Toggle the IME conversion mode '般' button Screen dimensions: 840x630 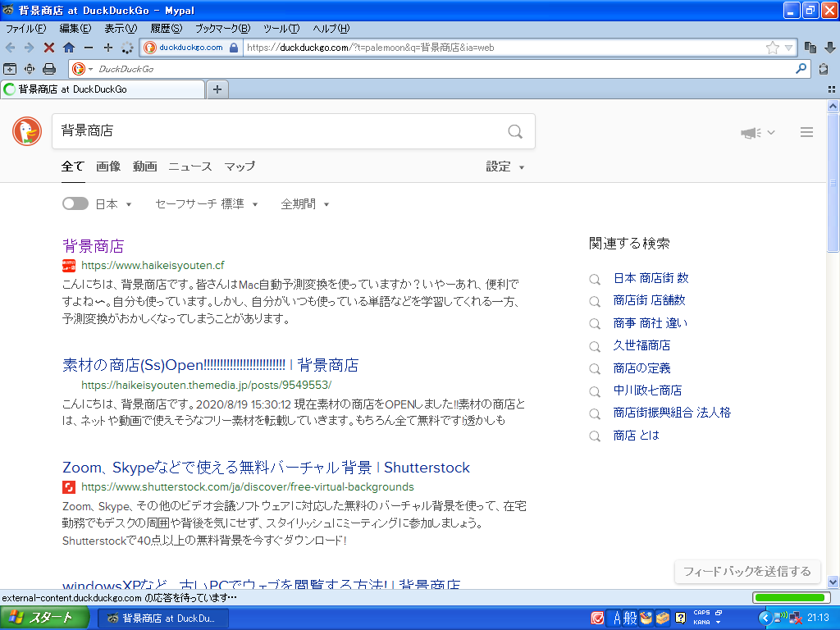click(630, 619)
